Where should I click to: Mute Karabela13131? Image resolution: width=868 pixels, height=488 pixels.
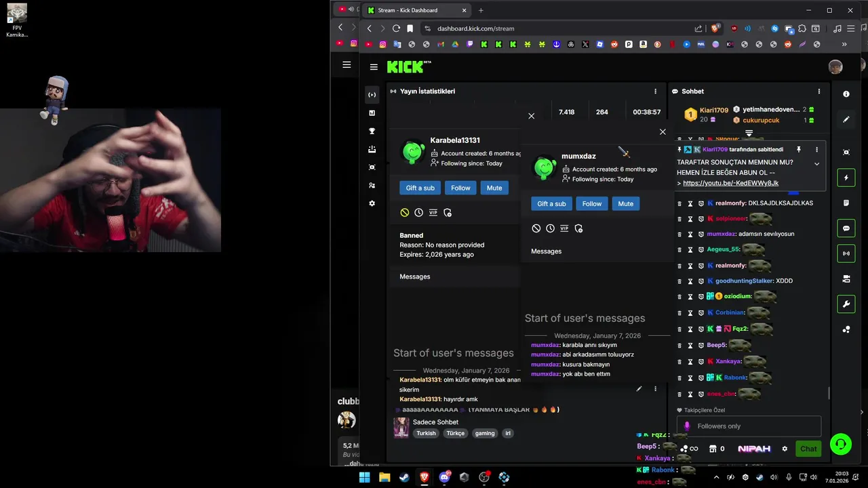pyautogui.click(x=494, y=188)
